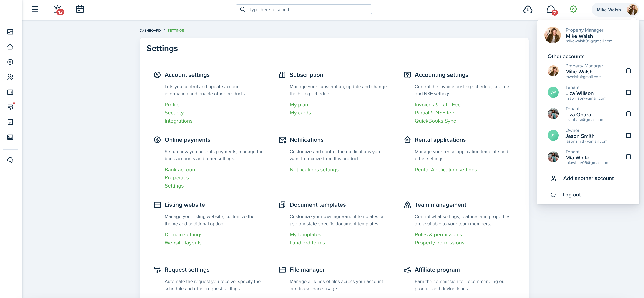Select the contacts people icon

coord(10,77)
